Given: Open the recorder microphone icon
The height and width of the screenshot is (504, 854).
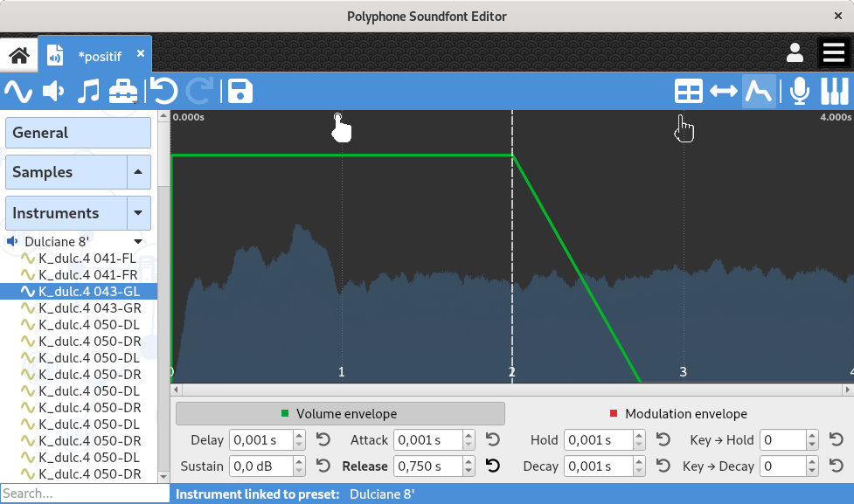Looking at the screenshot, I should [800, 91].
